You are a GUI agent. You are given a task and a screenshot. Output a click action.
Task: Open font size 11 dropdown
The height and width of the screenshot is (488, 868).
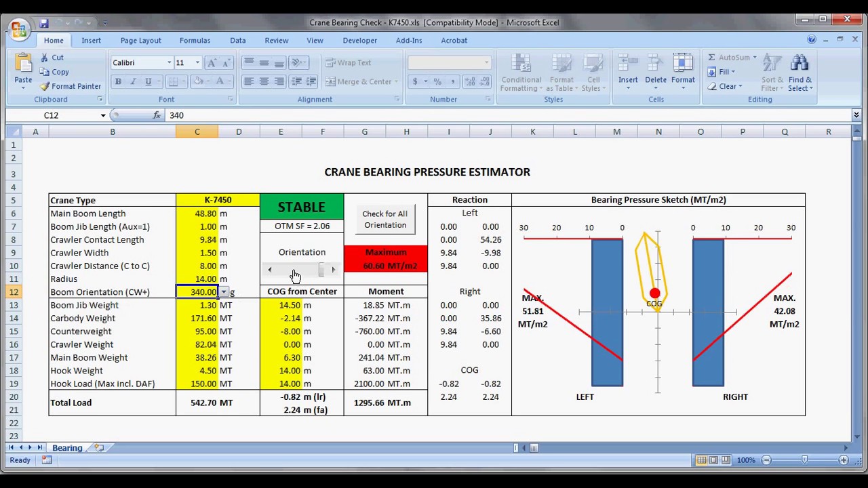197,63
